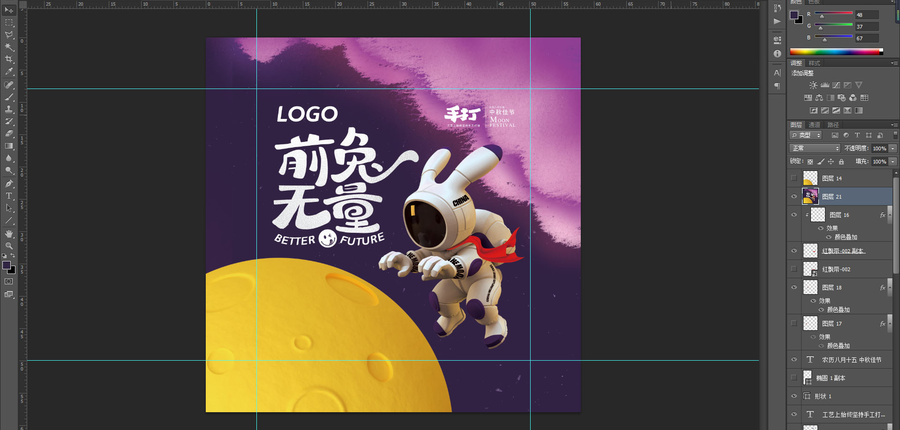
Task: Select the Brush tool
Action: pyautogui.click(x=9, y=96)
